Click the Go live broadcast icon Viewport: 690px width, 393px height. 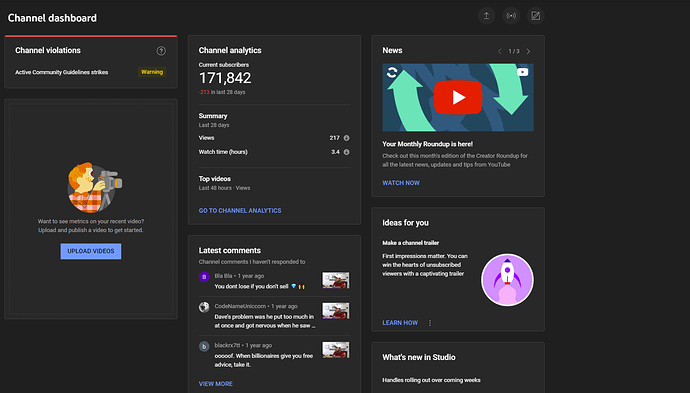pyautogui.click(x=511, y=16)
